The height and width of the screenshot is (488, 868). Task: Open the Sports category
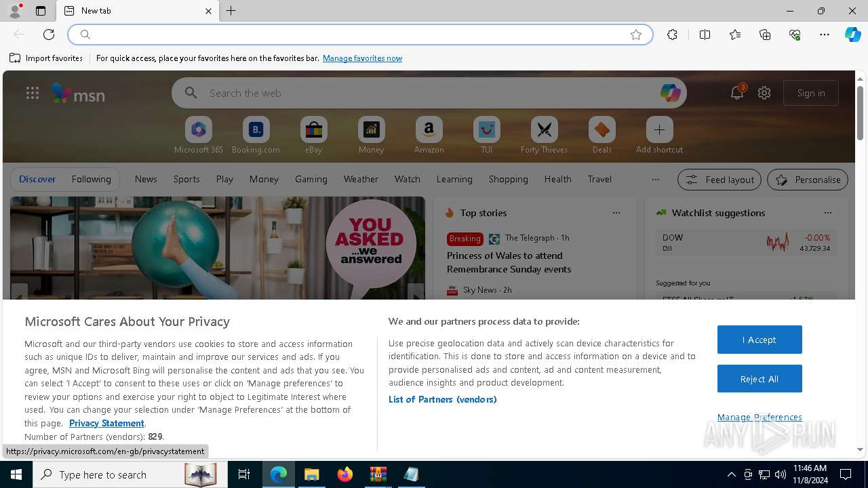186,179
